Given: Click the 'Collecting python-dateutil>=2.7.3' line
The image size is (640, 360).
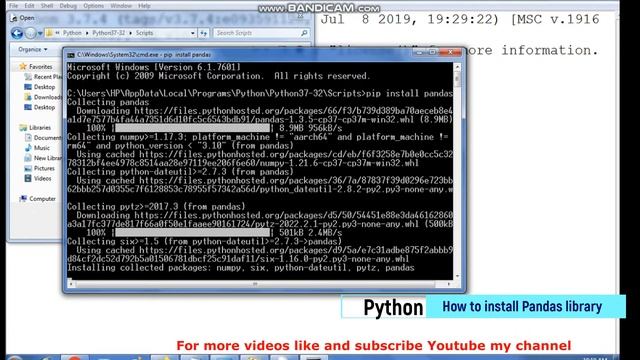Looking at the screenshot, I should (180, 172).
